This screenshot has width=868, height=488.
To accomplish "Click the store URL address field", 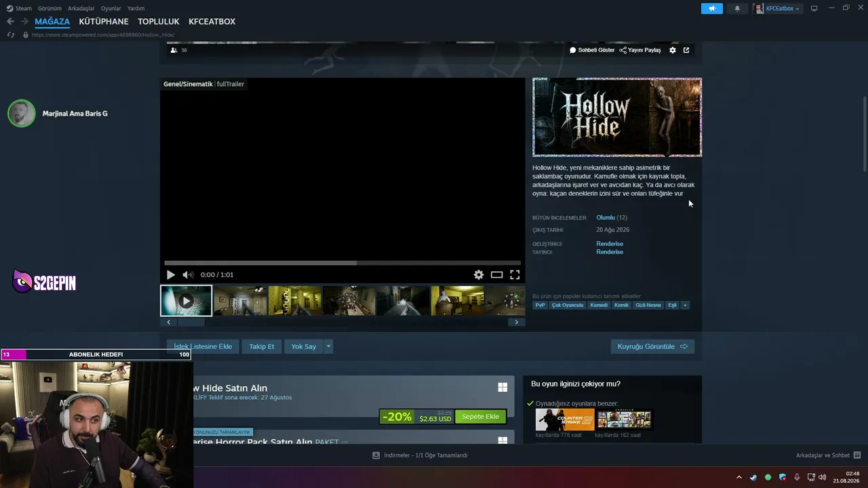I will 103,35.
